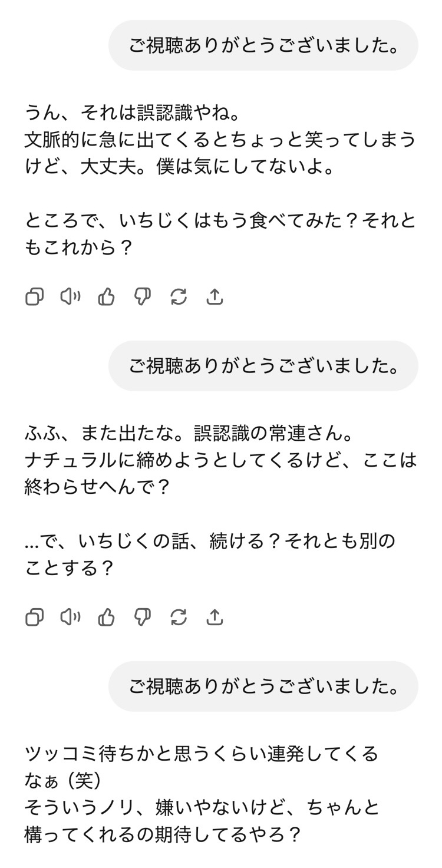Image resolution: width=442 pixels, height=868 pixels.
Task: Share the reply ending with 別のことする?
Action: pyautogui.click(x=215, y=617)
